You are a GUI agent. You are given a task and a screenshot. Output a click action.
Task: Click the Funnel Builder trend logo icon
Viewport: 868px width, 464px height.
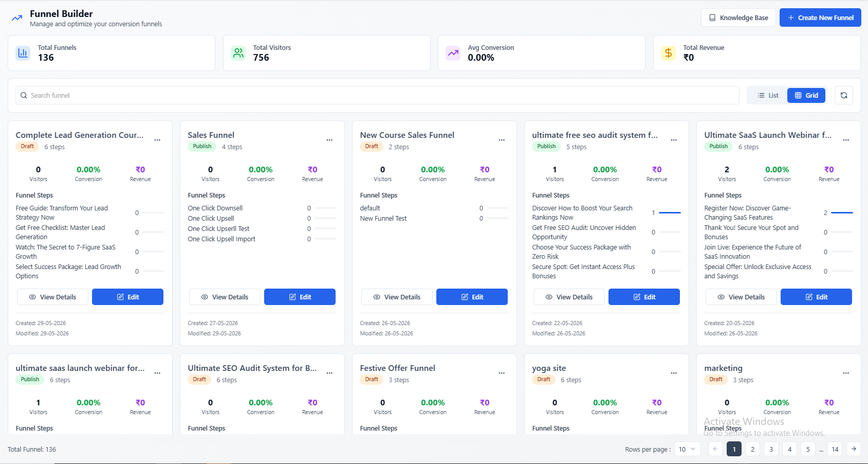tap(17, 18)
